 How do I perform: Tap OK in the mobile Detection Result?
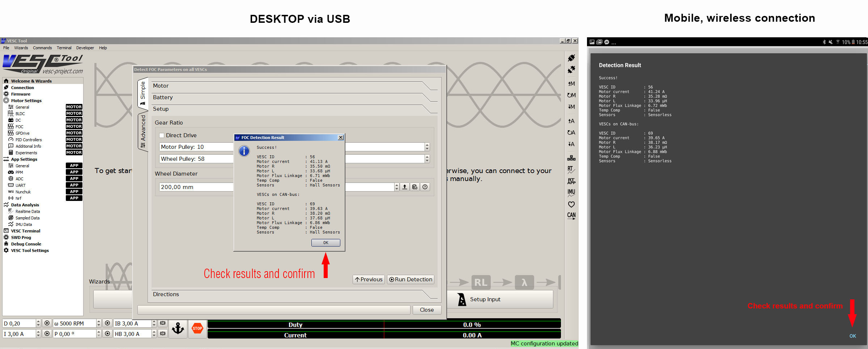click(852, 336)
